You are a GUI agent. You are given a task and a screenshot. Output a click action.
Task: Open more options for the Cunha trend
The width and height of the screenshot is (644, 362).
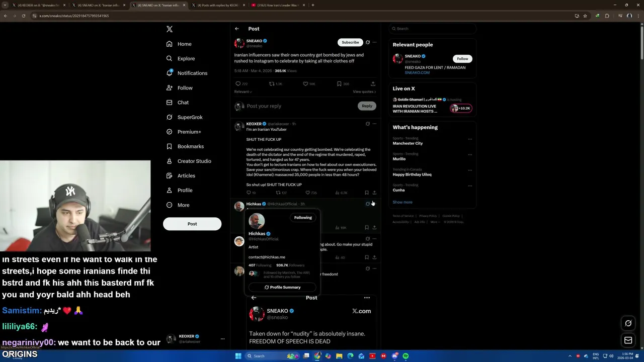point(470,186)
